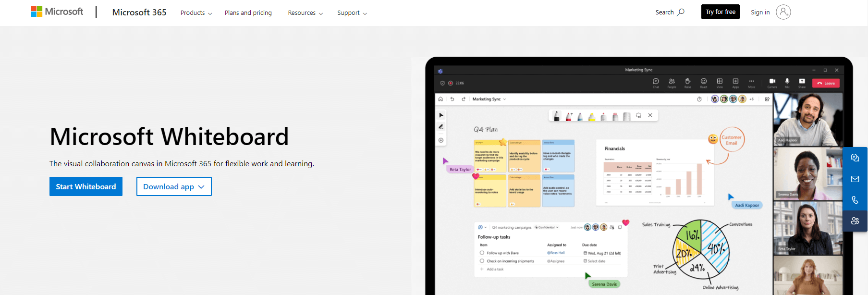Expand the Resources menu
868x295 pixels.
pyautogui.click(x=306, y=13)
